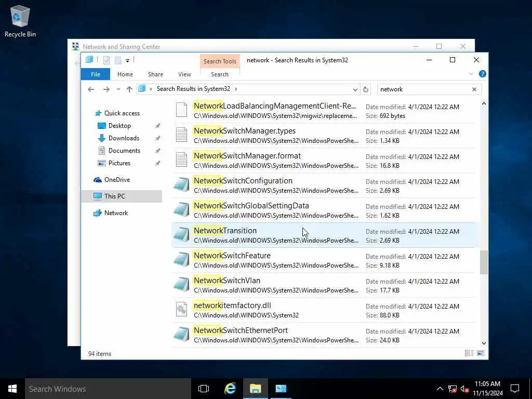Open Downloads in the navigation pane
The image size is (532, 399).
point(124,138)
